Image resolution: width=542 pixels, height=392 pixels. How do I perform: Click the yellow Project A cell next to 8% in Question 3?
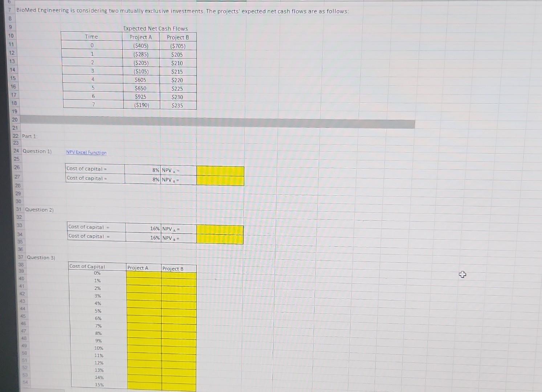tap(143, 333)
